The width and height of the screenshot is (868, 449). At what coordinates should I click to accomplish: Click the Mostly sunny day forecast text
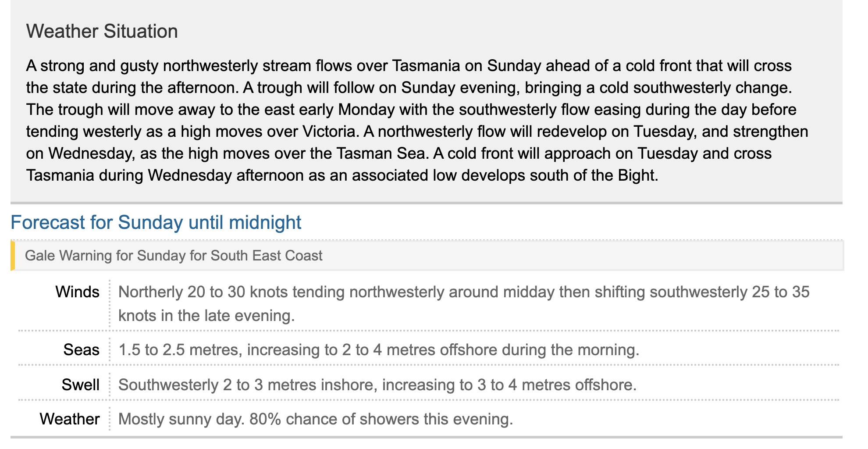(181, 419)
